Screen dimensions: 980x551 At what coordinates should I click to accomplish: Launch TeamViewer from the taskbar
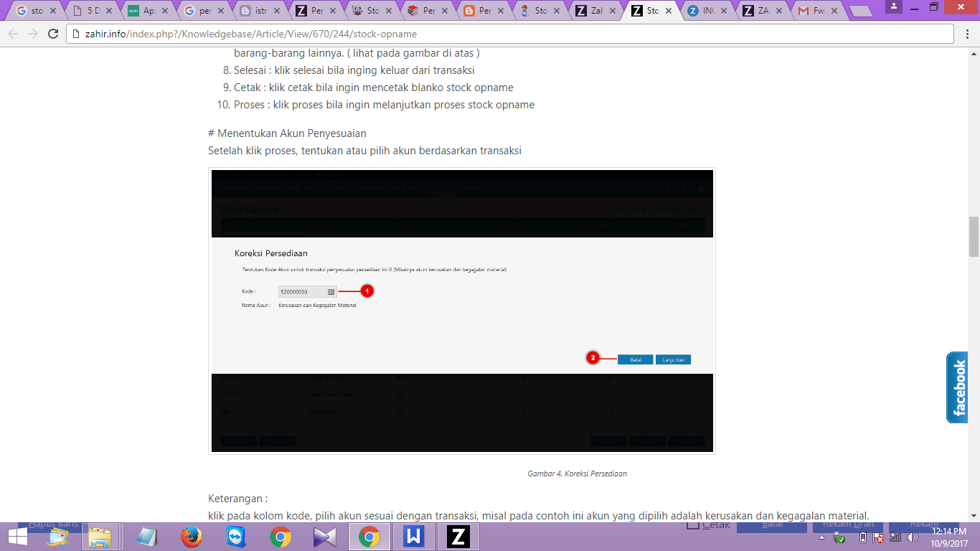pyautogui.click(x=235, y=537)
